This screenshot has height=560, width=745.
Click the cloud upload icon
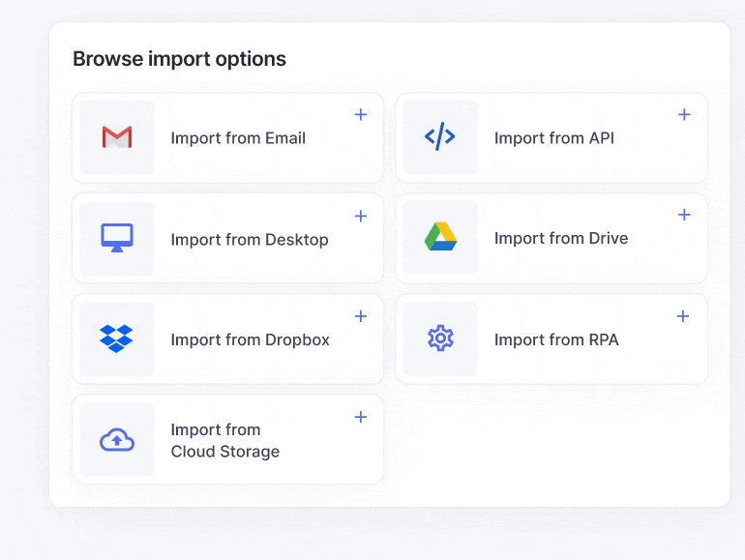(117, 439)
